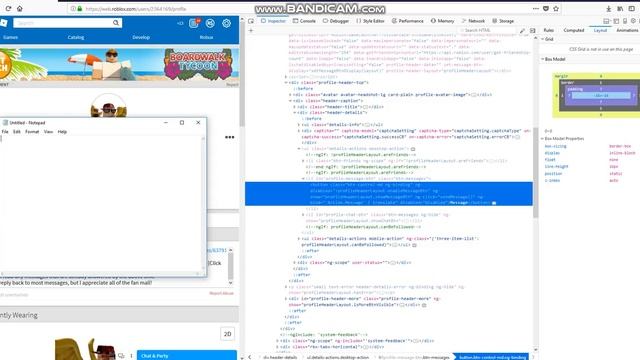Open the Firefox downloads icon
This screenshot has height=360, width=640.
[x=608, y=9]
